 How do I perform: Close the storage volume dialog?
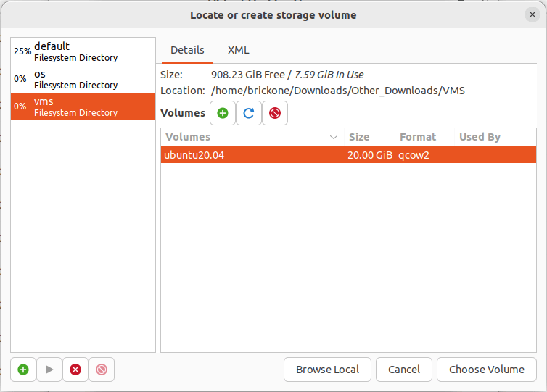532,14
